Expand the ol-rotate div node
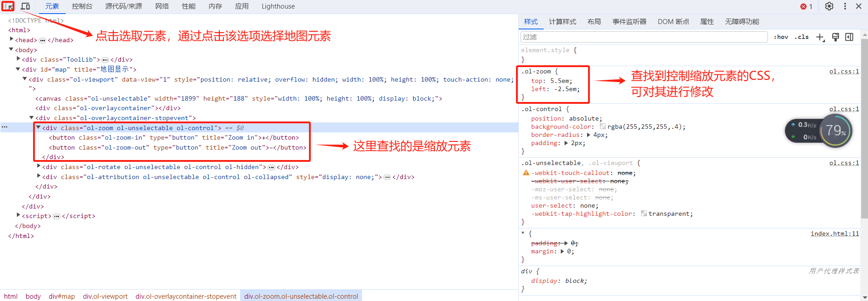Image resolution: width=868 pixels, height=301 pixels. point(39,166)
